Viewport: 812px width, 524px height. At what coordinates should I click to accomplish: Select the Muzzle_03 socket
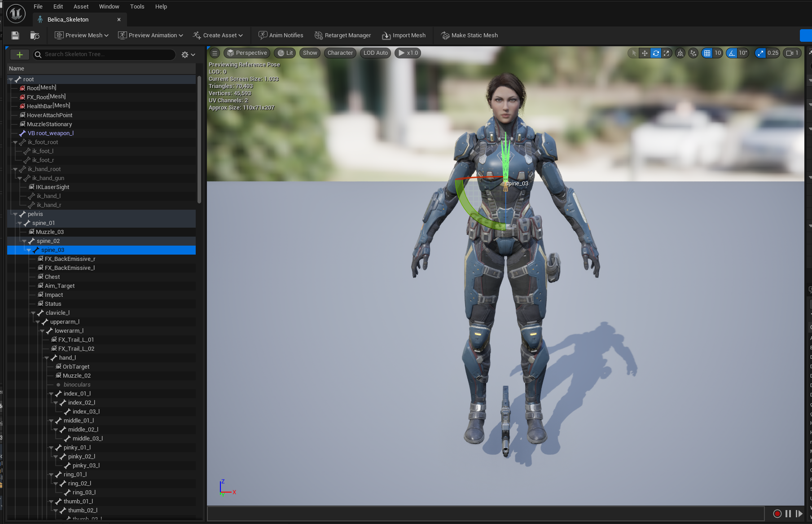tap(50, 232)
